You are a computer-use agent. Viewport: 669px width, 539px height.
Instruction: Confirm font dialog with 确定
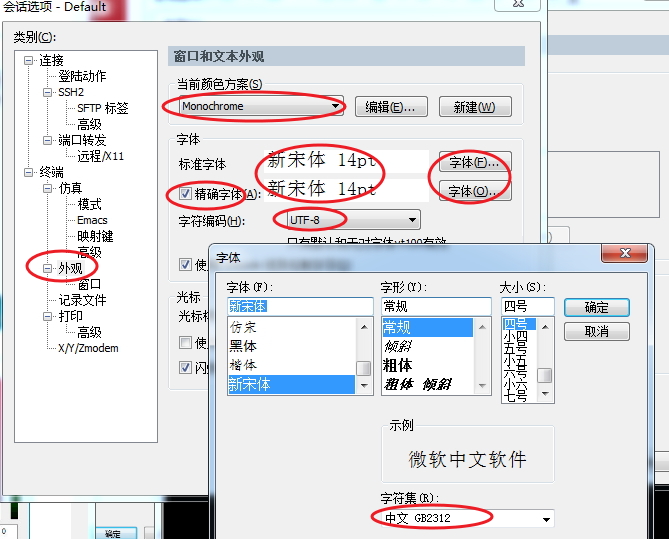click(x=596, y=307)
